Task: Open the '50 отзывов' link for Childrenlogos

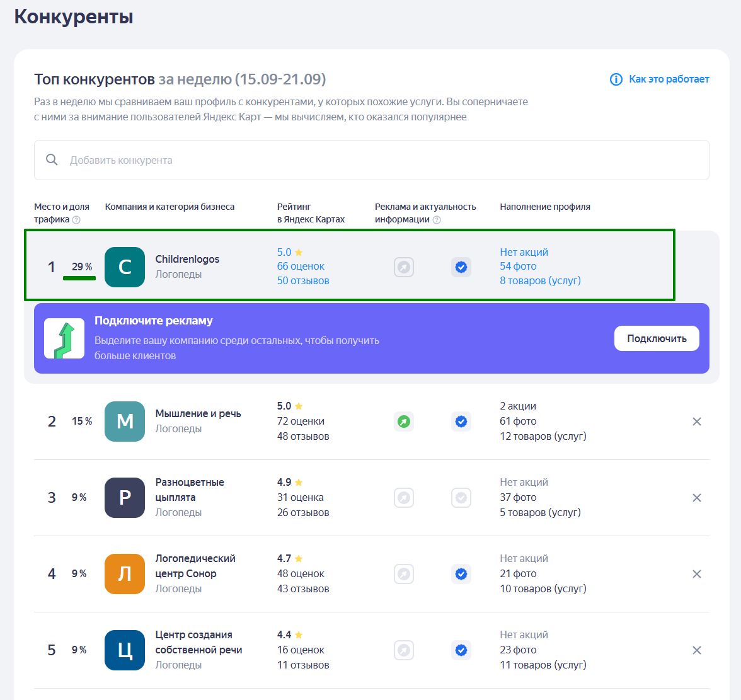Action: [303, 281]
